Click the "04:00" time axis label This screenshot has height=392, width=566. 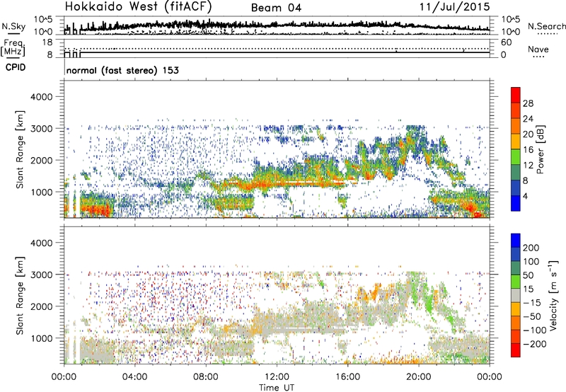[x=134, y=377]
